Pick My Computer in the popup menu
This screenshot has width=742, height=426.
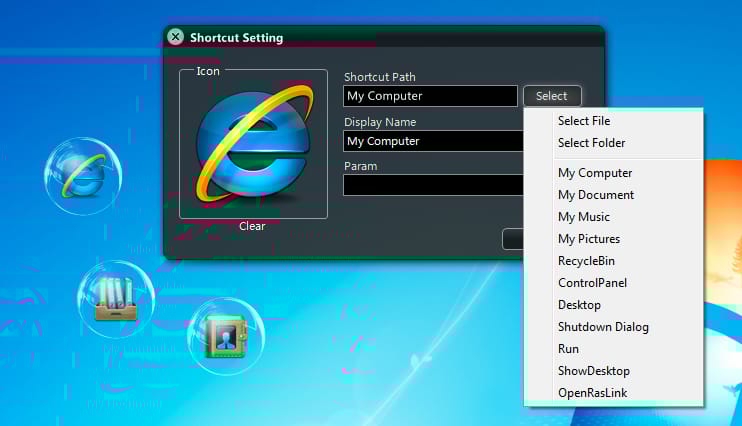[613, 173]
